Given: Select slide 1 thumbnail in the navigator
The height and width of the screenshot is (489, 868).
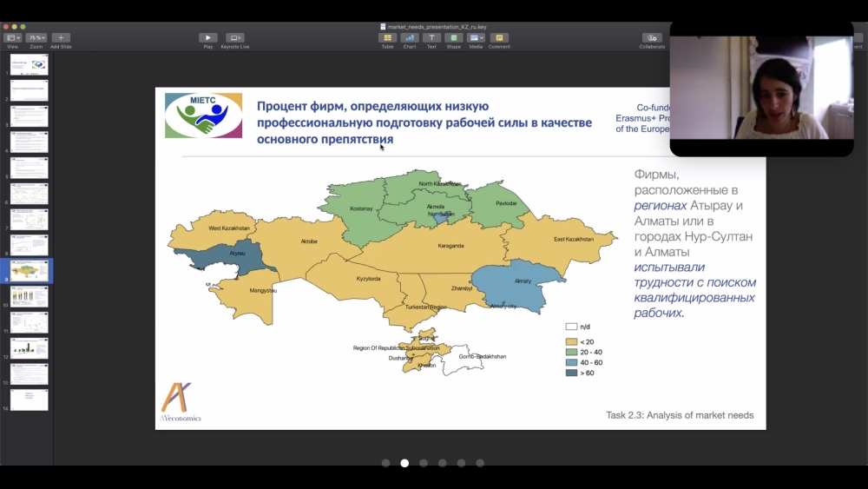Looking at the screenshot, I should (x=29, y=64).
